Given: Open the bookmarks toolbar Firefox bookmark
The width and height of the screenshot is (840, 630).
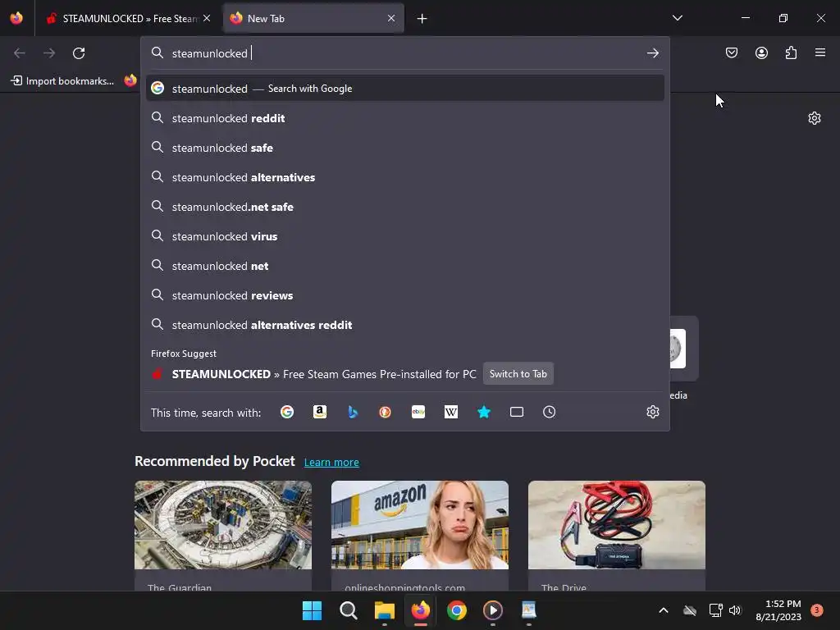Looking at the screenshot, I should pos(130,81).
